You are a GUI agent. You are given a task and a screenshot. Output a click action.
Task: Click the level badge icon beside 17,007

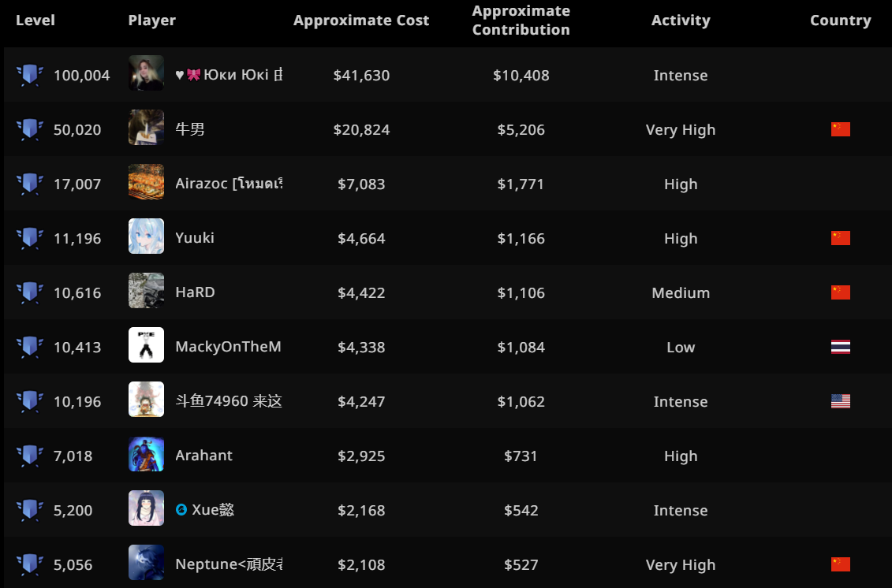click(30, 184)
